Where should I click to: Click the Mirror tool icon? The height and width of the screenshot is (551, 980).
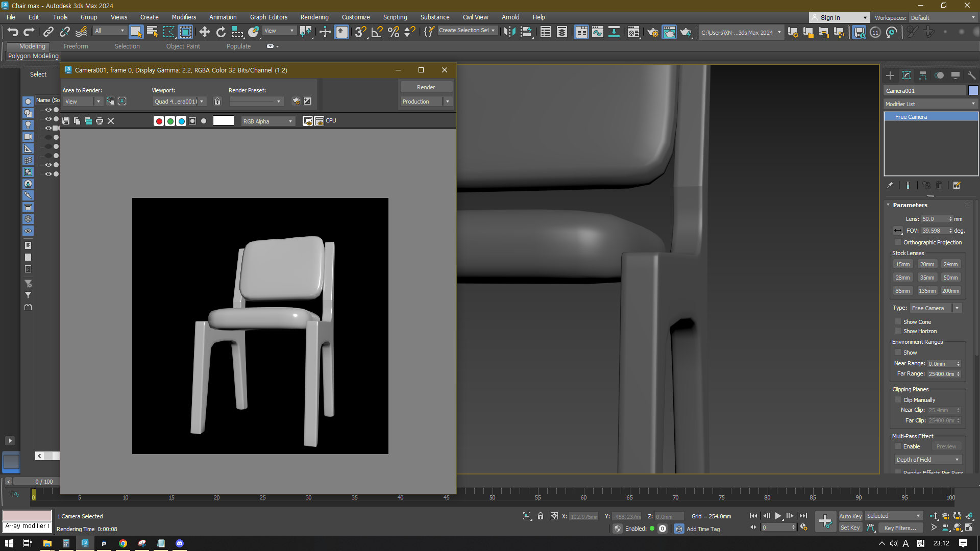(x=509, y=32)
